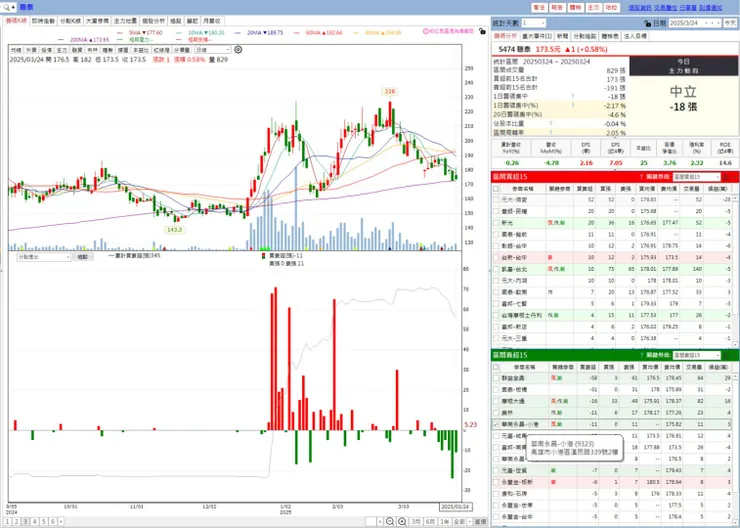
Task: Switch to the 重大事件(1) tab
Action: pos(537,36)
